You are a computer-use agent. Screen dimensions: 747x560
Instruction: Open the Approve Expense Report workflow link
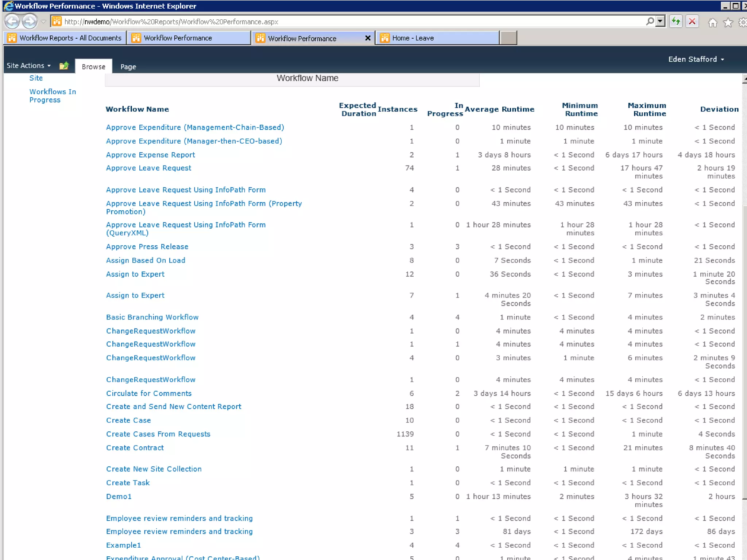(150, 155)
